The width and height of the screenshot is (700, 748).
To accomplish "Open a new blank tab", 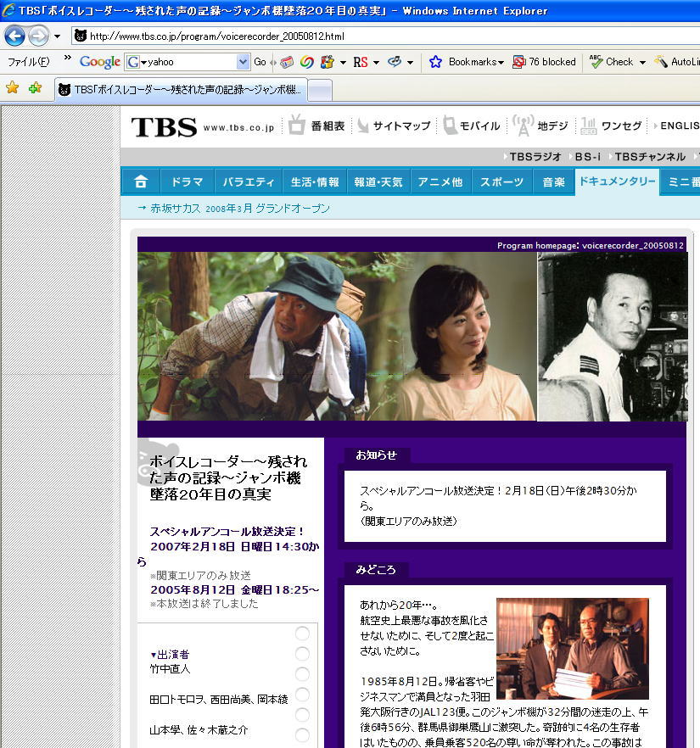I will [x=320, y=90].
